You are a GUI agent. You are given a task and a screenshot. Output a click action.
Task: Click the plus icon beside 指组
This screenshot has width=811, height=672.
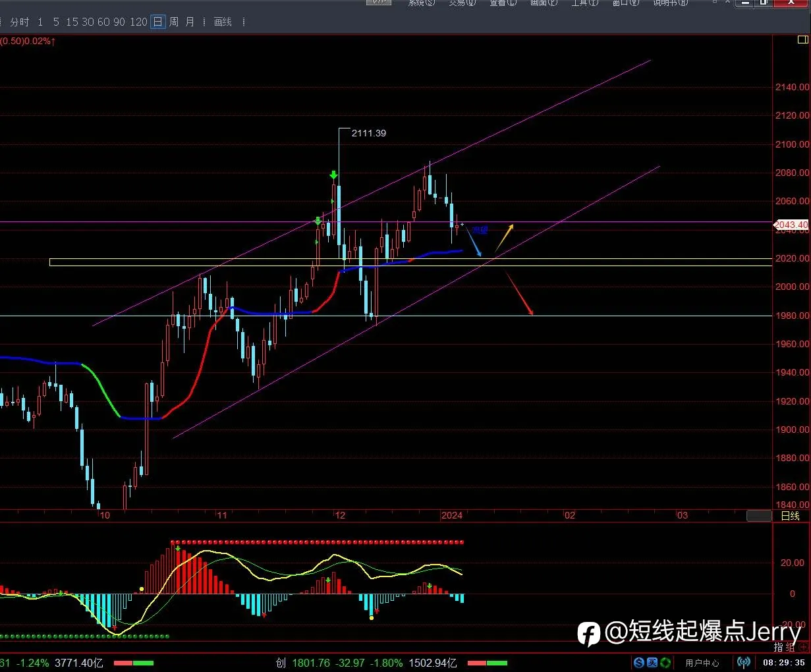point(802,648)
